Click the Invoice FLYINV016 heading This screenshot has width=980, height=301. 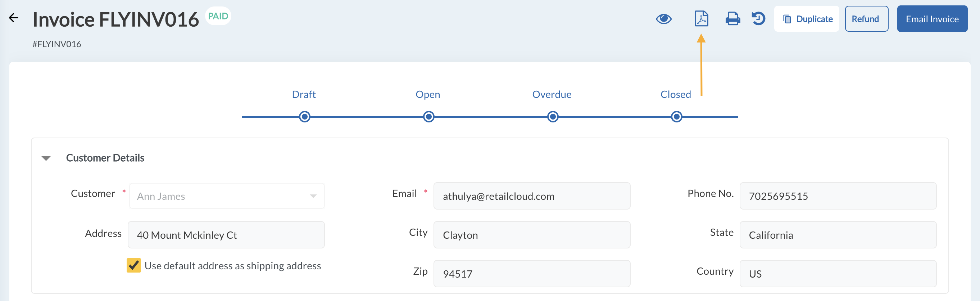[x=115, y=19]
